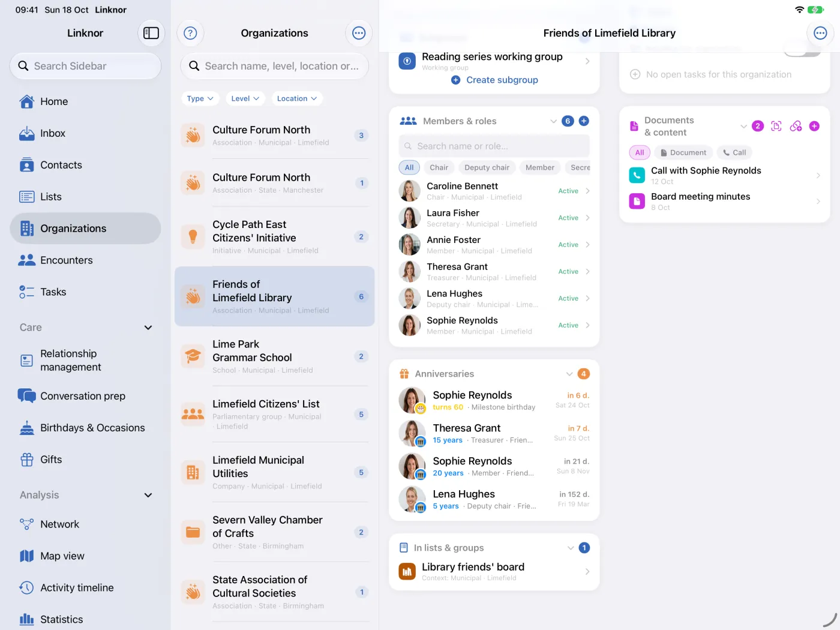Go to Network analysis view
The width and height of the screenshot is (840, 630).
coord(85,524)
